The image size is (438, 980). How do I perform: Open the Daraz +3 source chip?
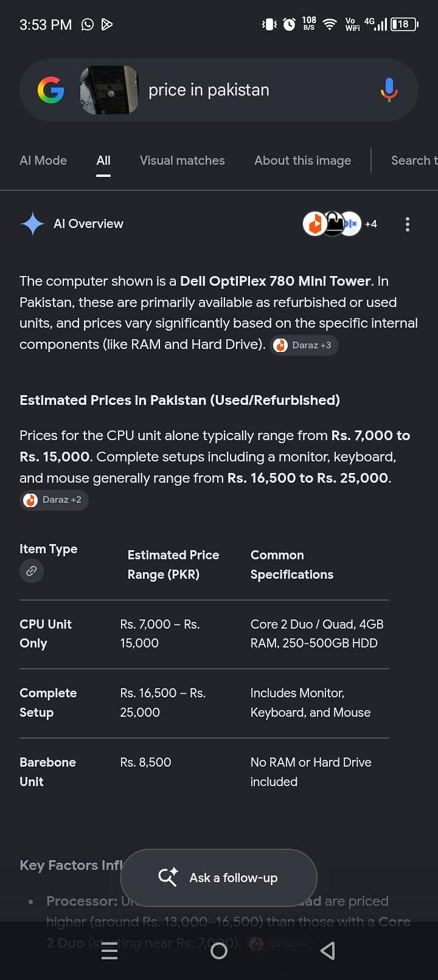[x=304, y=345]
